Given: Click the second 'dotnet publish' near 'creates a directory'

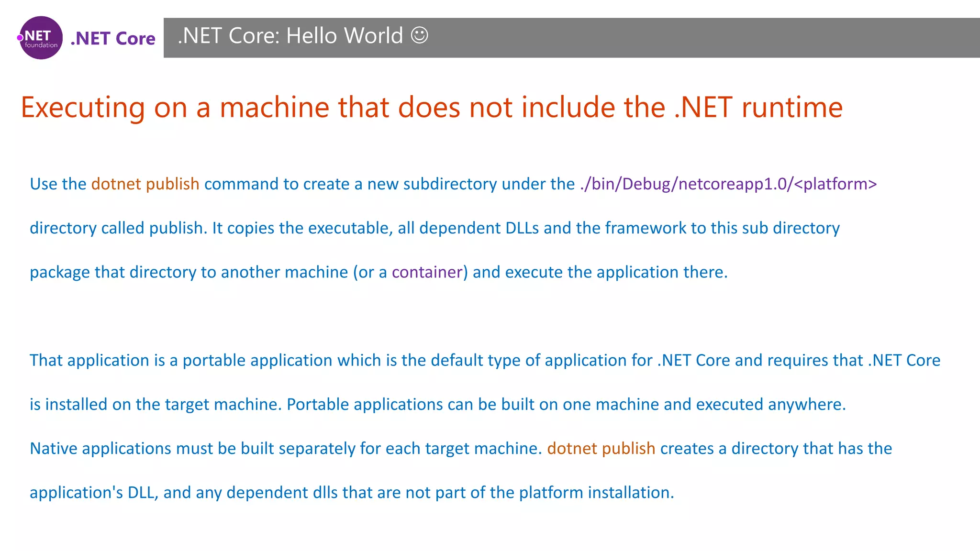Looking at the screenshot, I should [x=601, y=449].
